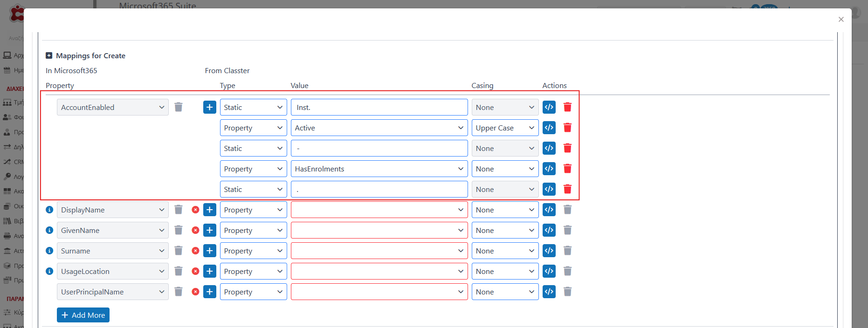Image resolution: width=868 pixels, height=328 pixels.
Task: Show info for the DisplayName property
Action: tap(49, 210)
